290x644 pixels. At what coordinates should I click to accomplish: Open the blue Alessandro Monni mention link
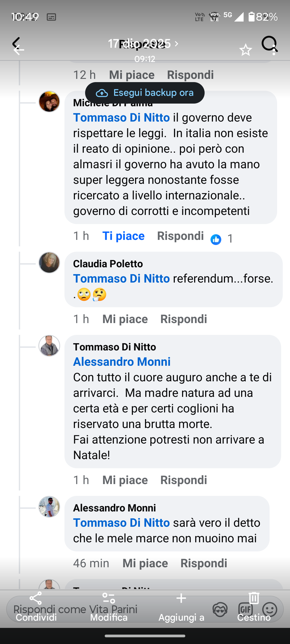coord(122,362)
